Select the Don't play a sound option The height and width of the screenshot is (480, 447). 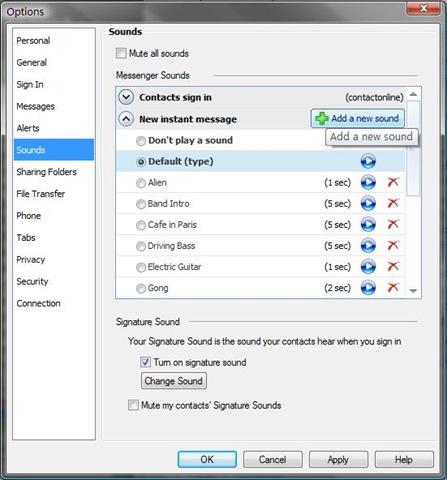coord(141,141)
